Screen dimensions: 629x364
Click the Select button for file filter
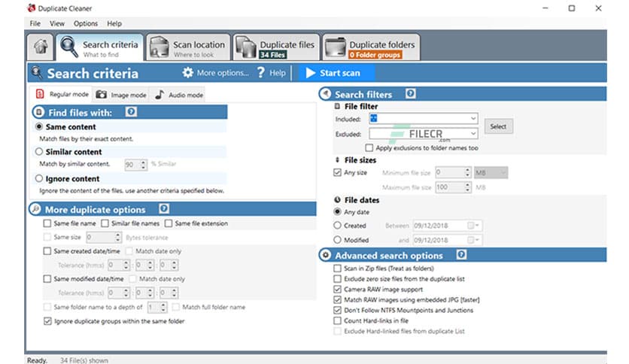coord(498,126)
